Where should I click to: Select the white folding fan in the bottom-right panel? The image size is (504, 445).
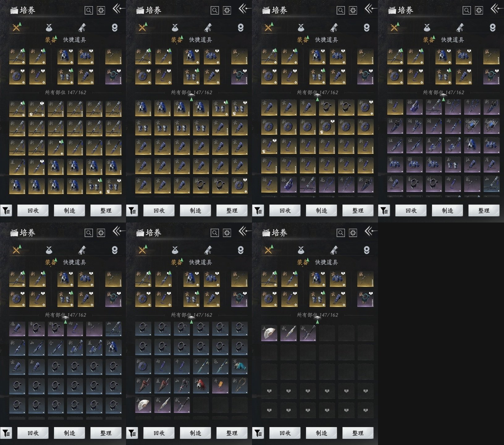pyautogui.click(x=269, y=333)
